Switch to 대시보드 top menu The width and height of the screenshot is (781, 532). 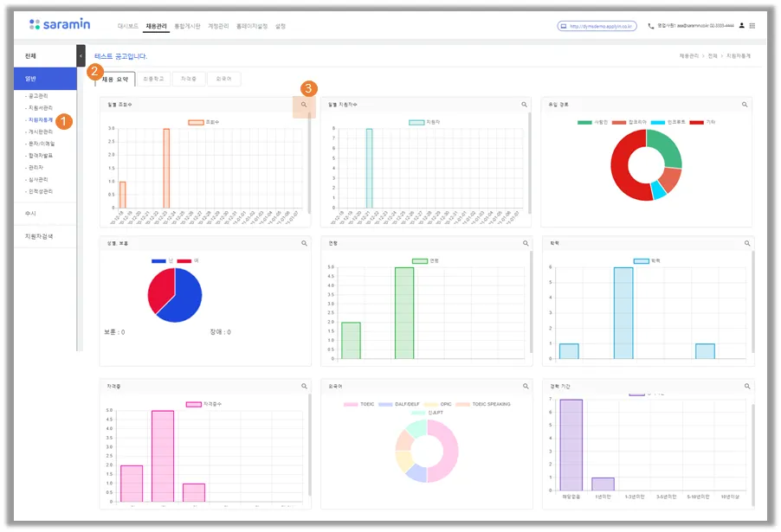pyautogui.click(x=128, y=26)
